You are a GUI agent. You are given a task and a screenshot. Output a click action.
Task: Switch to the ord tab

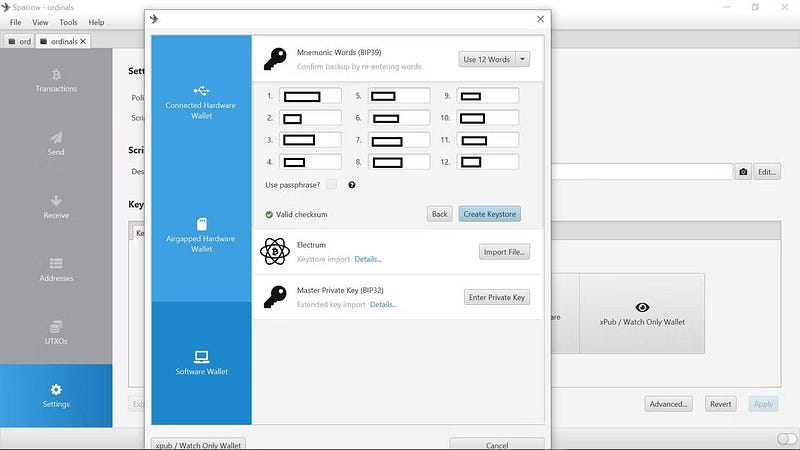(20, 41)
